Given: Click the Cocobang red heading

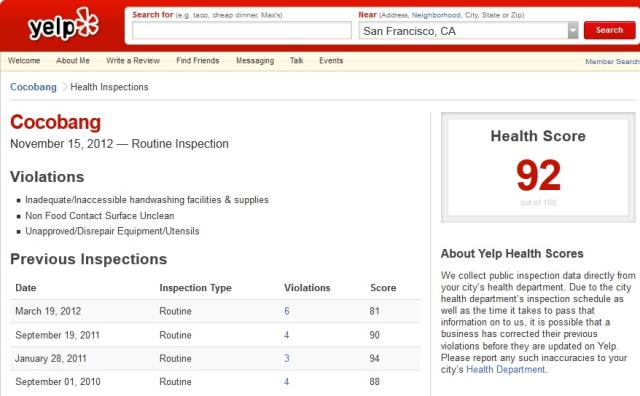Looking at the screenshot, I should click(56, 122).
